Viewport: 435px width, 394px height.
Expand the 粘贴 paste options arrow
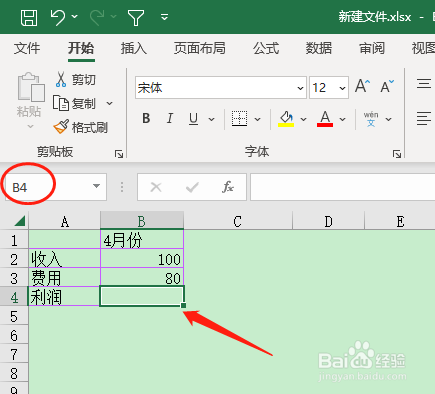(x=30, y=126)
